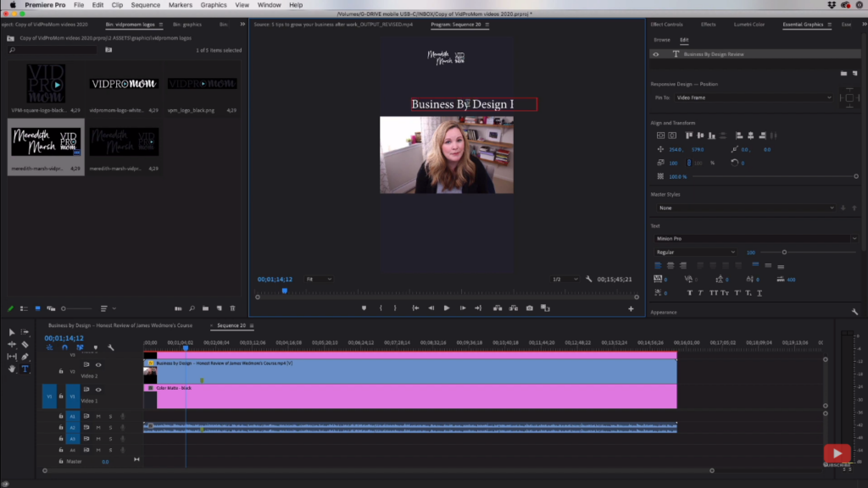Viewport: 868px width, 488px height.
Task: Play the Program monitor sequence
Action: (447, 308)
